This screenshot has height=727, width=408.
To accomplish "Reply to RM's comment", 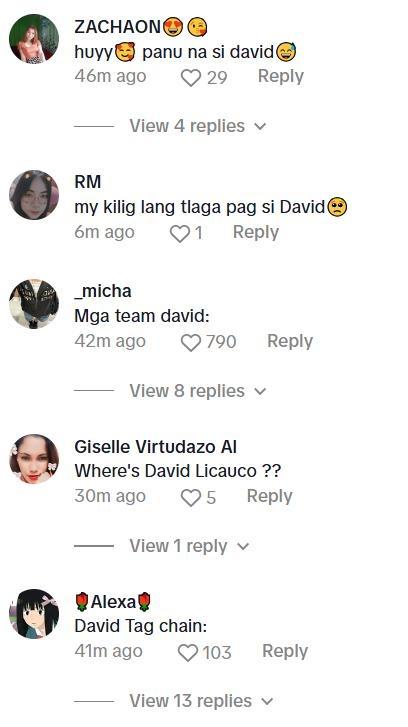I will pyautogui.click(x=255, y=232).
